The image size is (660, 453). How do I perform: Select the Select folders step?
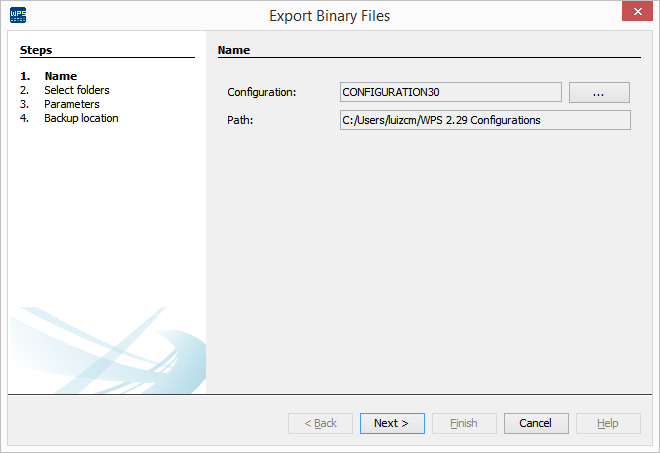[x=76, y=90]
